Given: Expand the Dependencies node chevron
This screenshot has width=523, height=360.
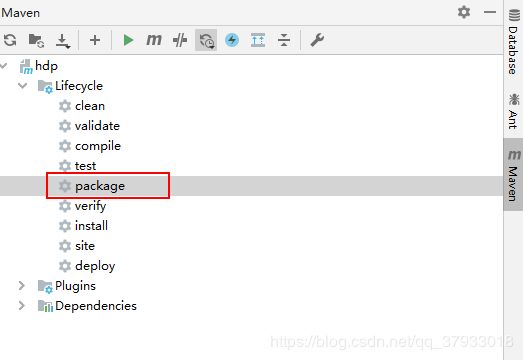Looking at the screenshot, I should pyautogui.click(x=22, y=306).
